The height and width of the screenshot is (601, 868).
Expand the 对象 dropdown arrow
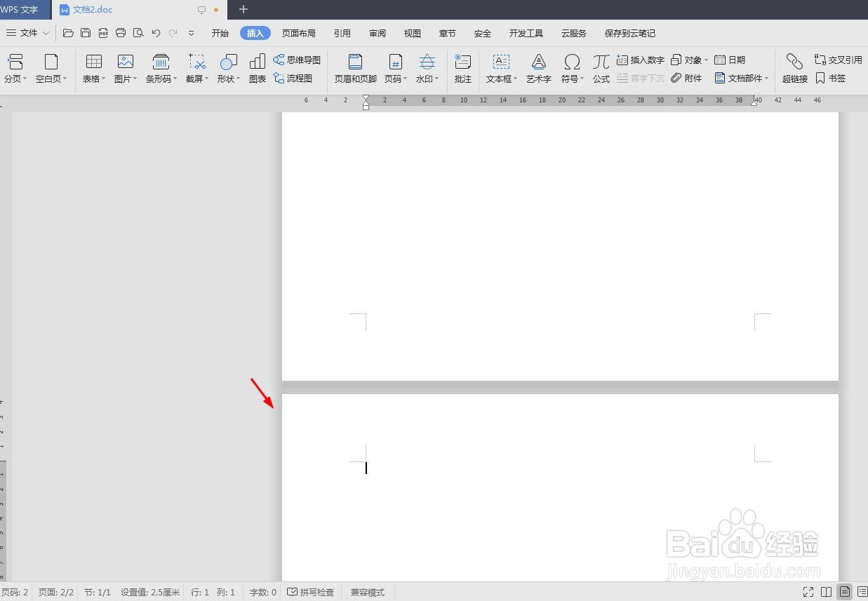(706, 60)
